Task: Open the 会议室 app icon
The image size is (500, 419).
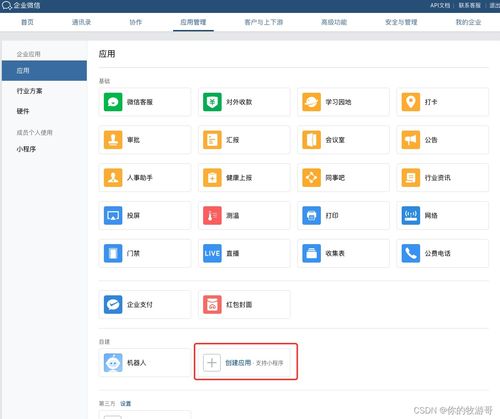Action: [x=312, y=140]
